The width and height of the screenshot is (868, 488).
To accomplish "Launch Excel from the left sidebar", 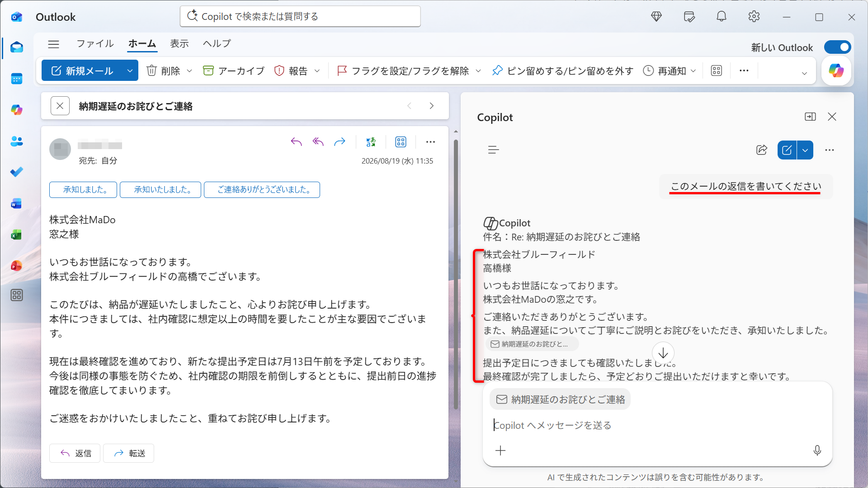I will 17,235.
